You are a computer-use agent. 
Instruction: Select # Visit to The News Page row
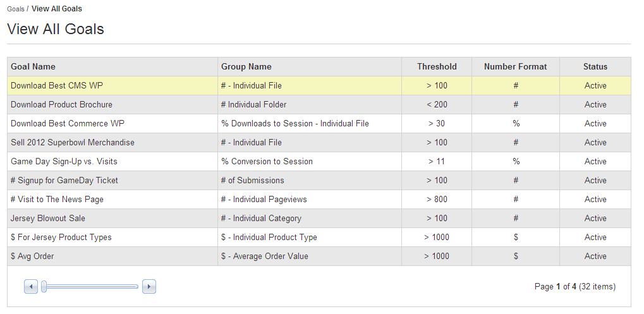pyautogui.click(x=319, y=199)
